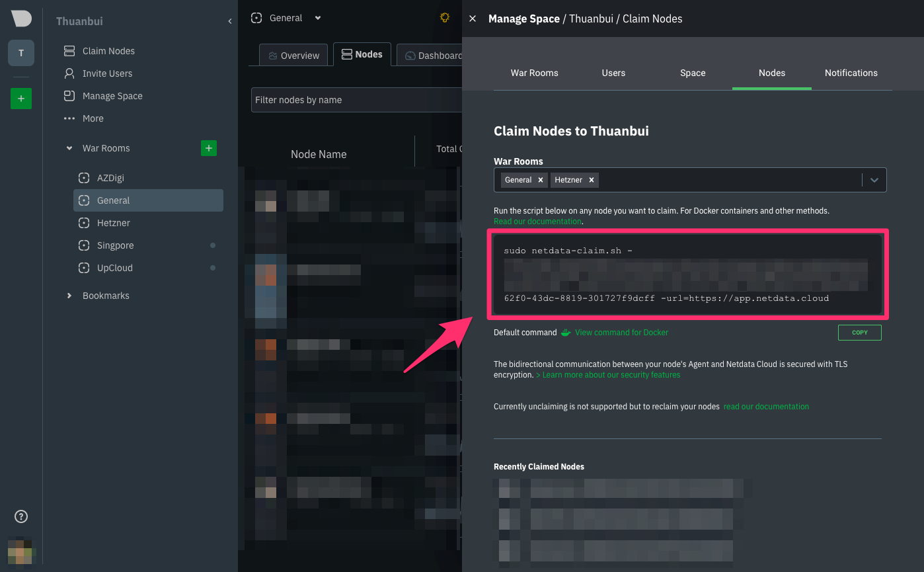The height and width of the screenshot is (572, 924).
Task: Open View command for Docker link
Action: coord(621,333)
